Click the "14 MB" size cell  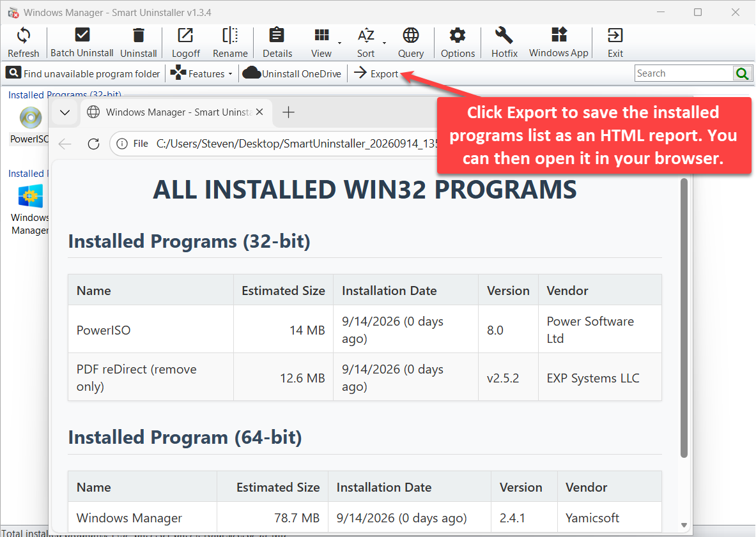pos(284,329)
